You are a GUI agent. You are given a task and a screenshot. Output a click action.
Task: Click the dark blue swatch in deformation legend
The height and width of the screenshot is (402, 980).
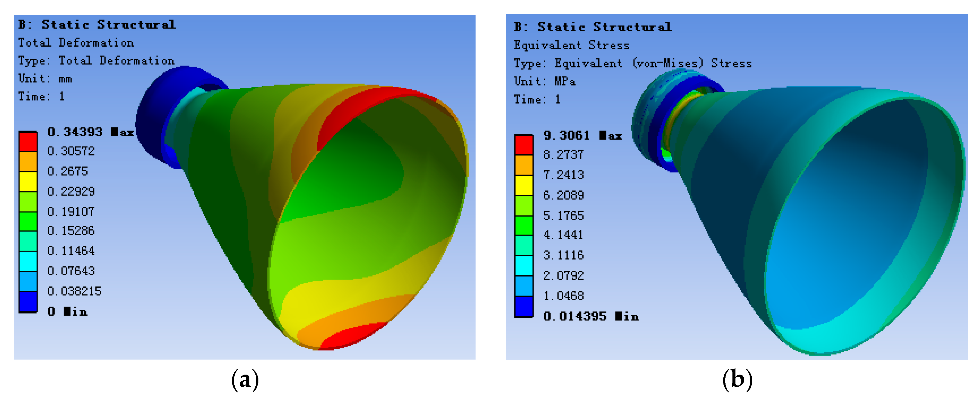pos(28,302)
